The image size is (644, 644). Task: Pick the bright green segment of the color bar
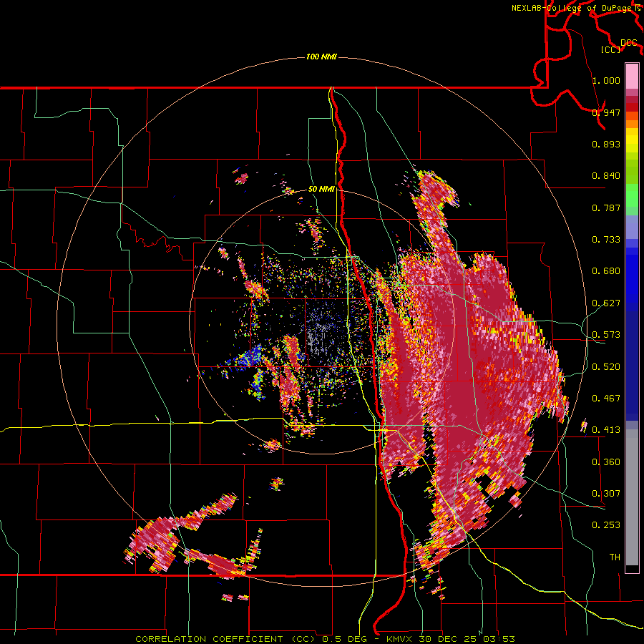632,195
